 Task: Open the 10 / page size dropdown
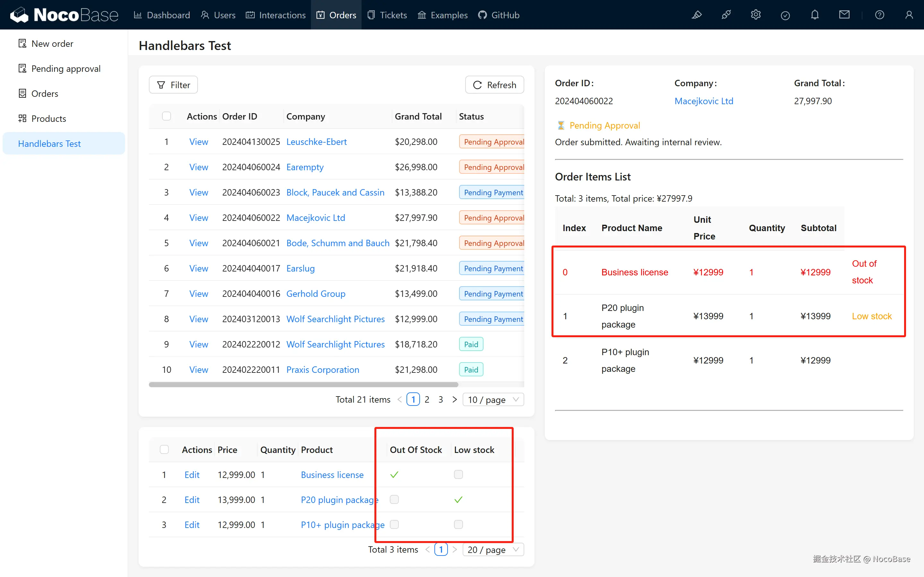click(x=493, y=399)
